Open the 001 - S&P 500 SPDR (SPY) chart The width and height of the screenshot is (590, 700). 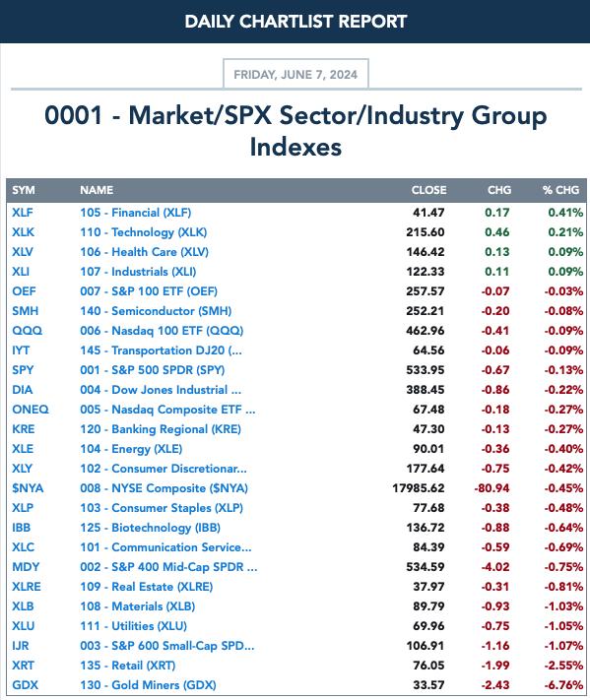point(153,370)
